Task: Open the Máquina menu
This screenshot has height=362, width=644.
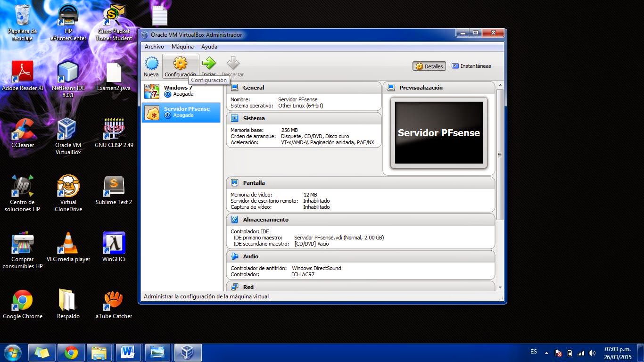Action: pyautogui.click(x=182, y=47)
